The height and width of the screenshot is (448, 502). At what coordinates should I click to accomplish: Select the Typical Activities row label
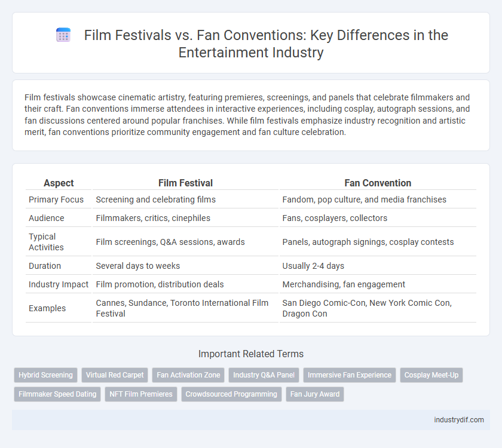[x=47, y=241]
